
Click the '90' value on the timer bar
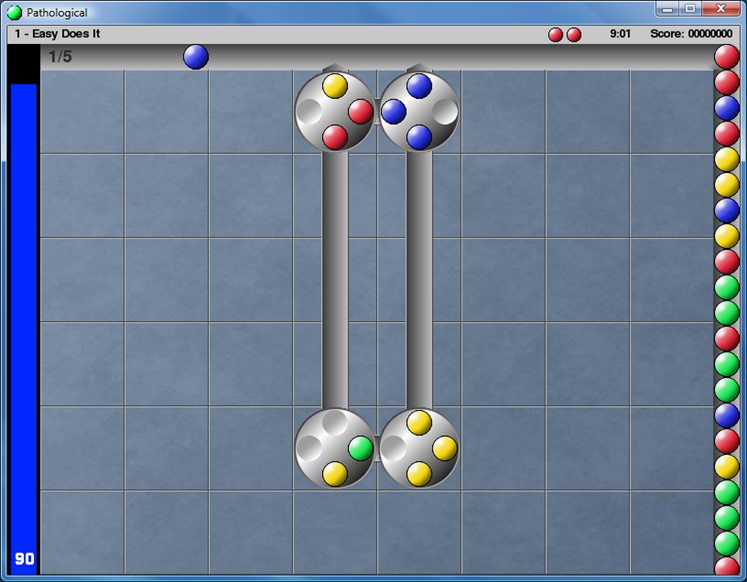pos(24,559)
